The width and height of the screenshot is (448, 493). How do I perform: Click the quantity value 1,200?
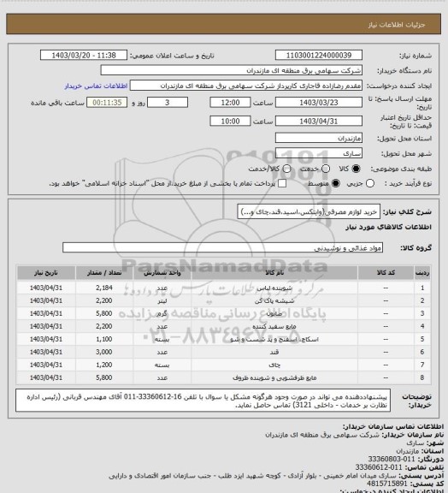(104, 365)
